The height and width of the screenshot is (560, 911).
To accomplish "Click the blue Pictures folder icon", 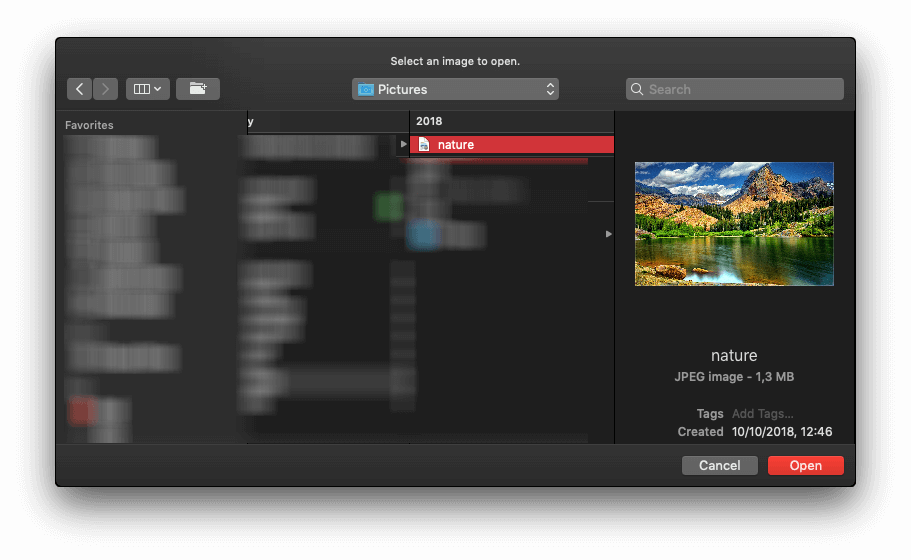I will pyautogui.click(x=366, y=90).
